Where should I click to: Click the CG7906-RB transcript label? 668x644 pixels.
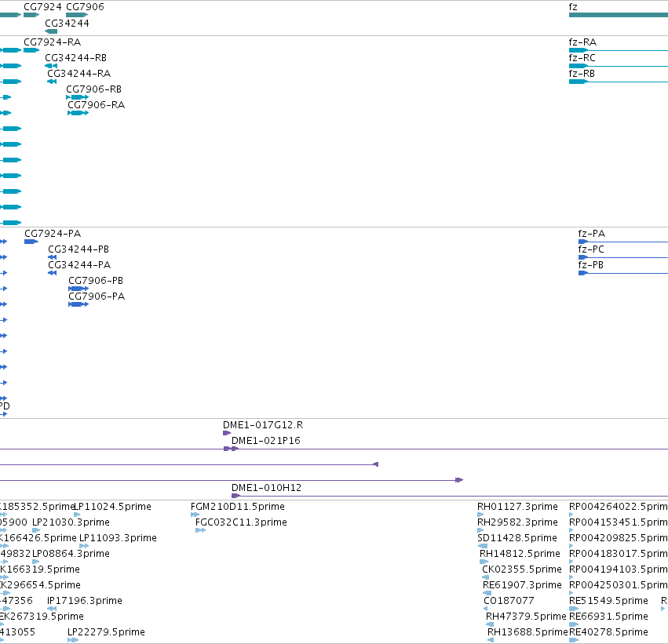(93, 89)
